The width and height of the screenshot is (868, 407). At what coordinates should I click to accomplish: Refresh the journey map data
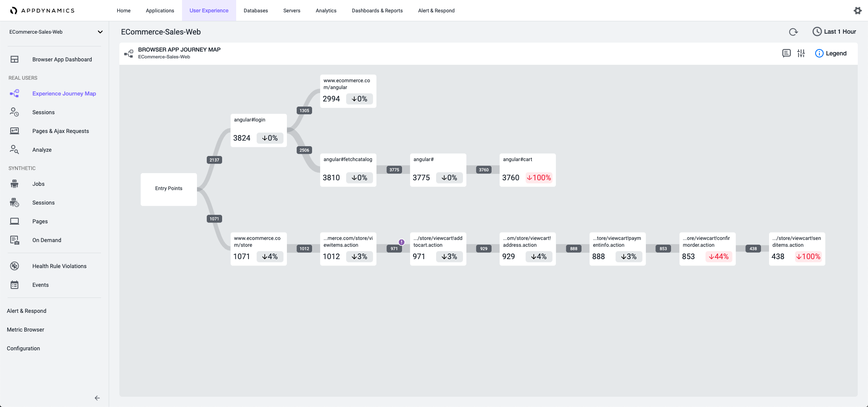coord(793,32)
